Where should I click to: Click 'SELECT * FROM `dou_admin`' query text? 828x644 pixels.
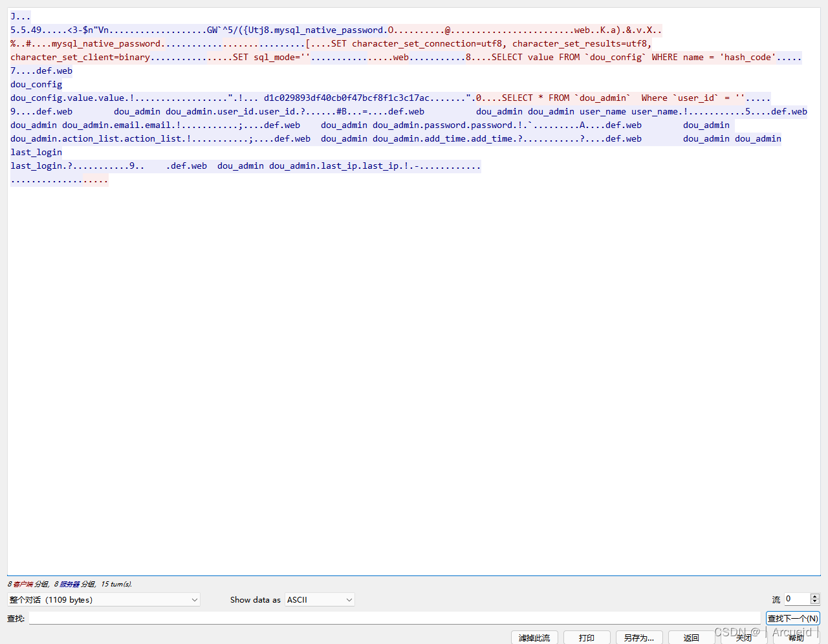tap(566, 98)
